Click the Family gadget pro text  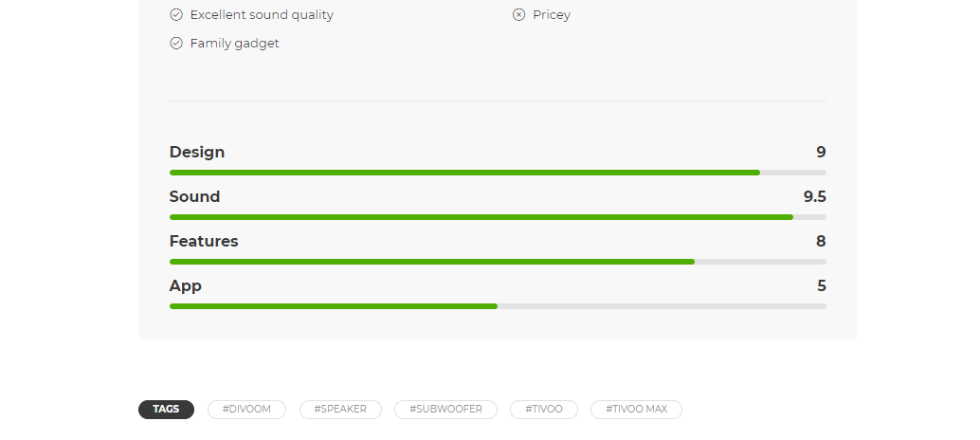[x=234, y=44]
